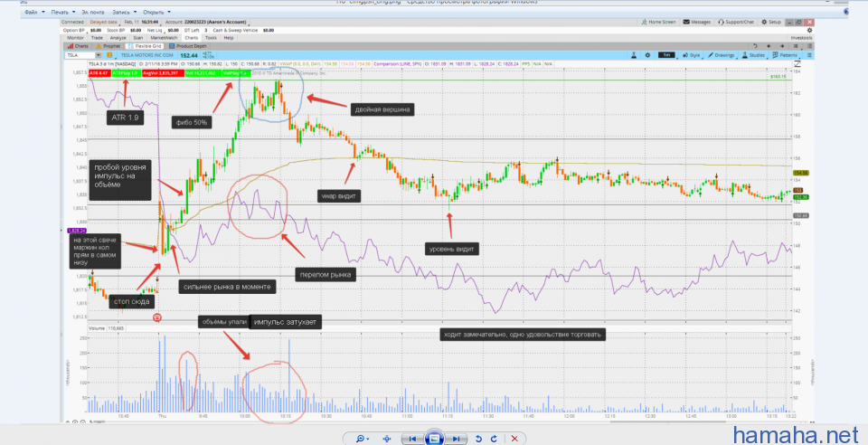
Task: Click the red ATR 8.47 label
Action: [x=99, y=72]
